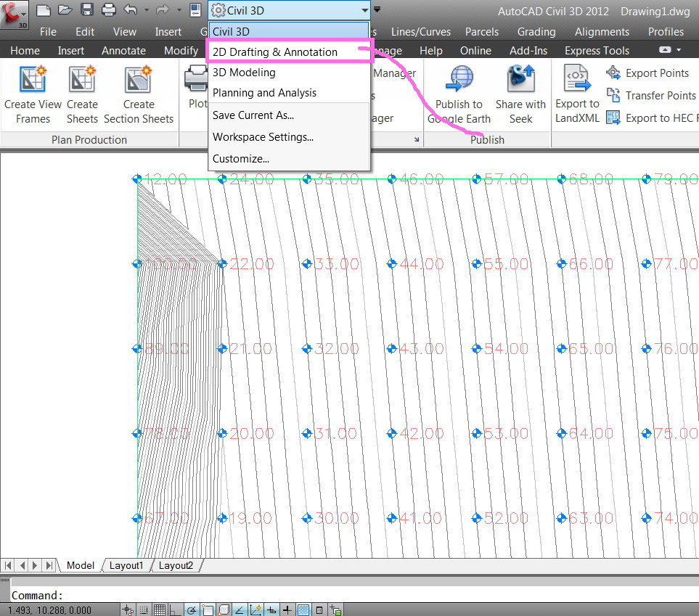Switch to the Layout1 tab
The width and height of the screenshot is (699, 616).
click(x=126, y=566)
